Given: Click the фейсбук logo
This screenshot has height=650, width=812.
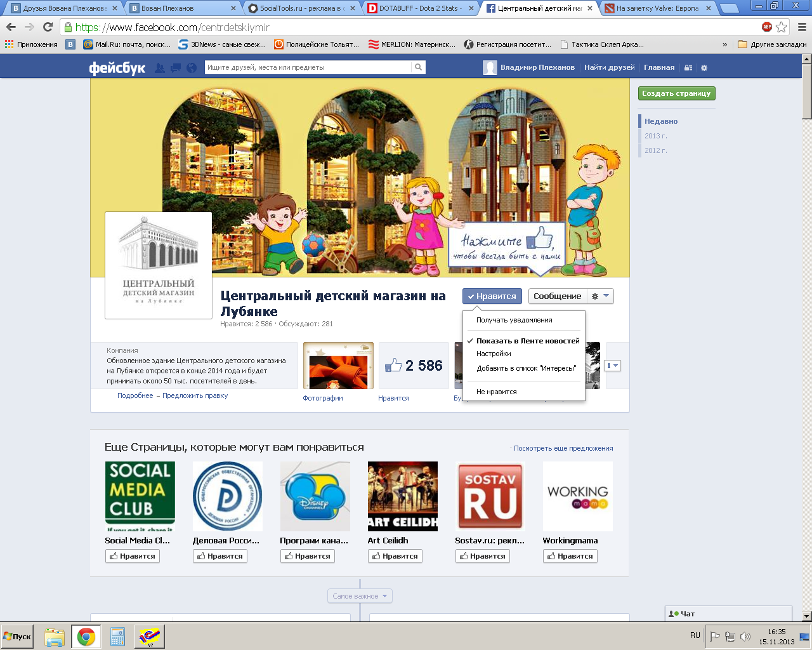Looking at the screenshot, I should pos(117,67).
